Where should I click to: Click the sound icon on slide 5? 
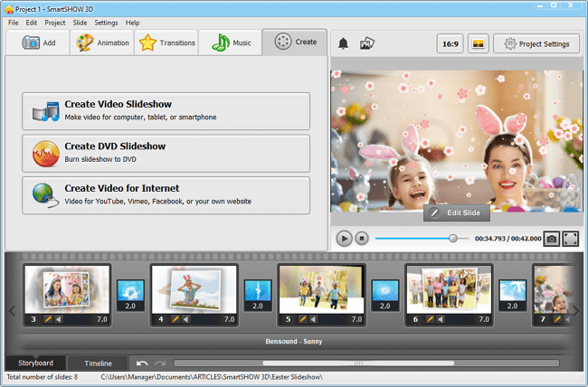click(313, 319)
